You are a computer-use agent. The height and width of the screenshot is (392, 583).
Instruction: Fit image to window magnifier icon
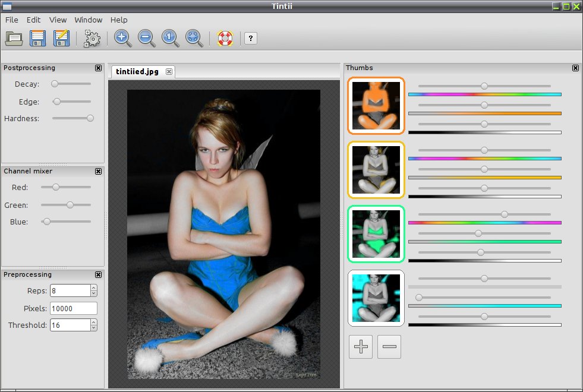(194, 38)
